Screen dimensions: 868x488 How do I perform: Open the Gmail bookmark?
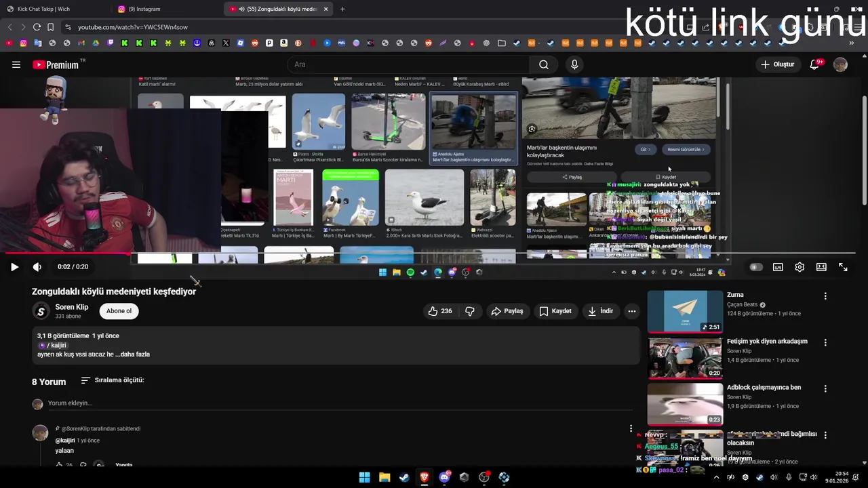81,43
